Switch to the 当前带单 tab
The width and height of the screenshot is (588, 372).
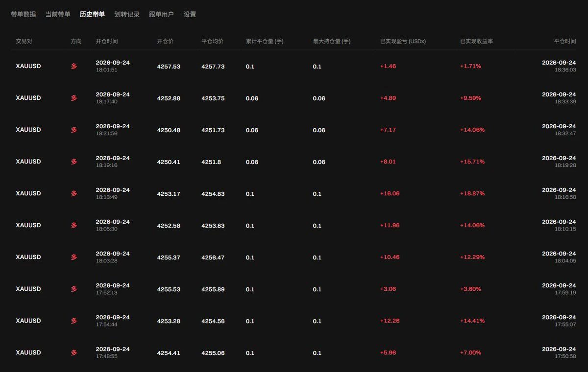click(58, 15)
